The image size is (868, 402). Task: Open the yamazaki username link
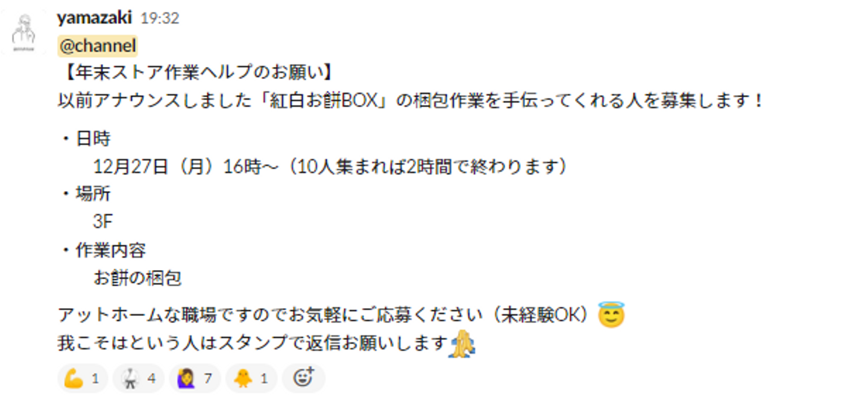tap(94, 18)
